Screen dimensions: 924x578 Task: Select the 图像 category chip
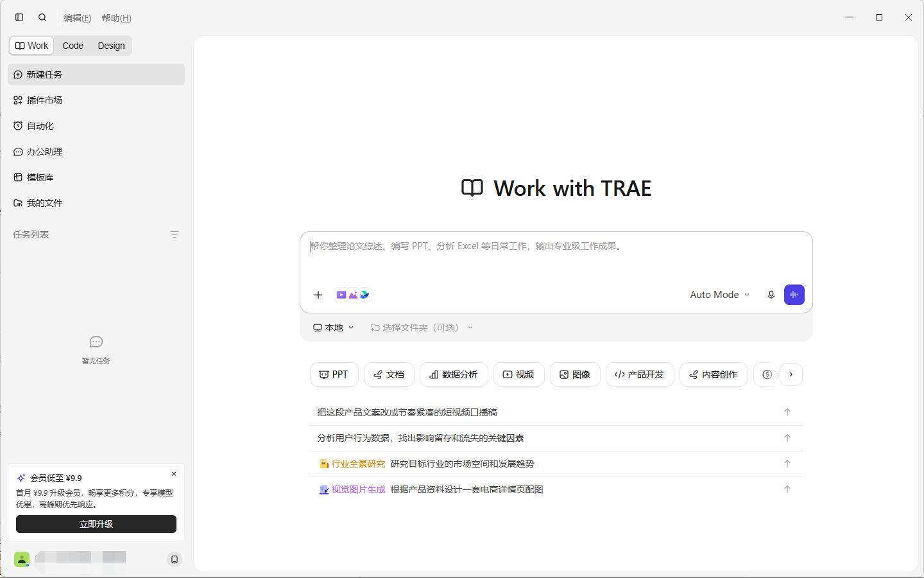(575, 374)
